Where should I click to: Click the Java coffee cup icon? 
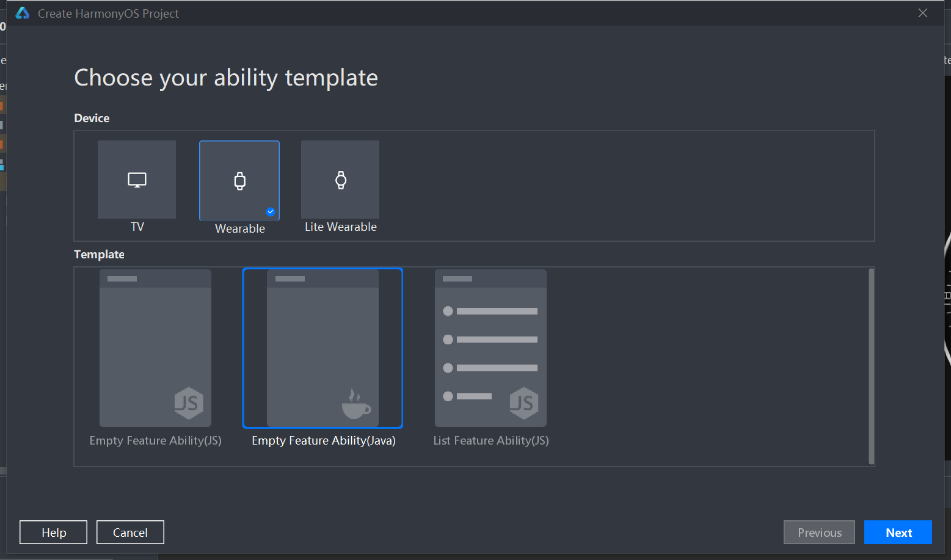[355, 404]
